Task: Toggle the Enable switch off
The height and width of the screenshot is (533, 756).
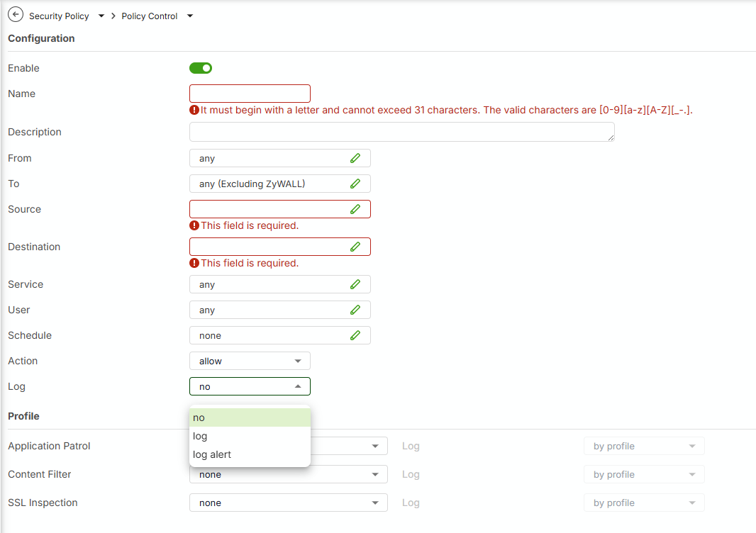Action: point(201,68)
